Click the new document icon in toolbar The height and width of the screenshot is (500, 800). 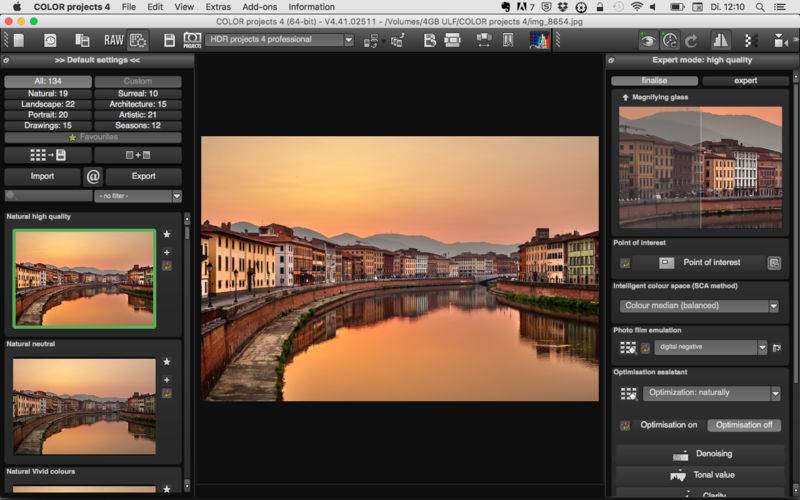[19, 40]
